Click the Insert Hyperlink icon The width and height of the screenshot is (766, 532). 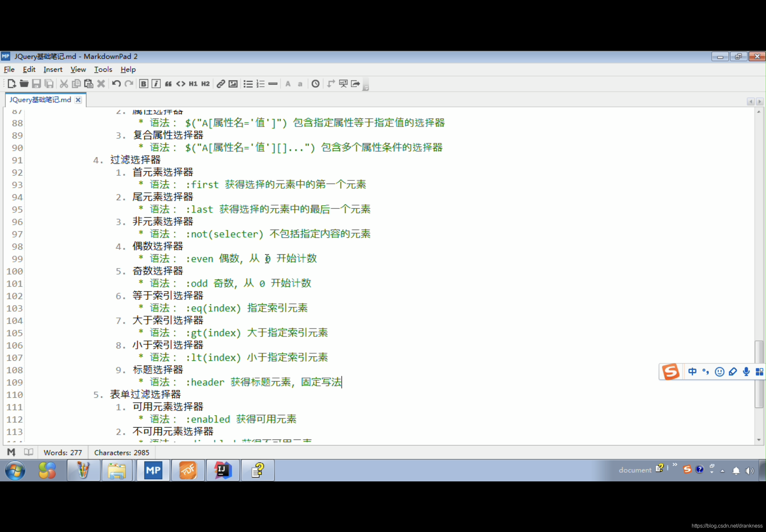pyautogui.click(x=220, y=84)
